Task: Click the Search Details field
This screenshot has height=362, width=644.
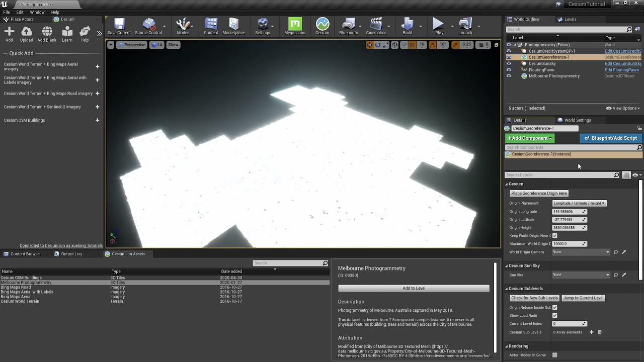Action: pyautogui.click(x=562, y=175)
